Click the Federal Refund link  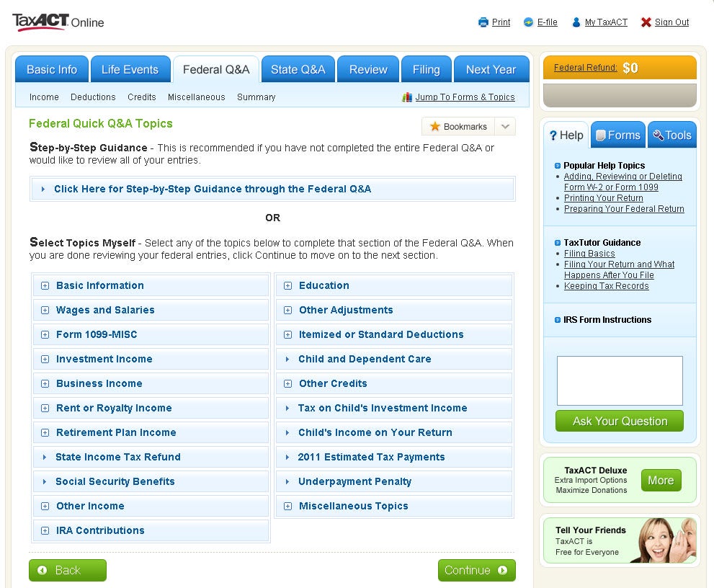coord(585,68)
